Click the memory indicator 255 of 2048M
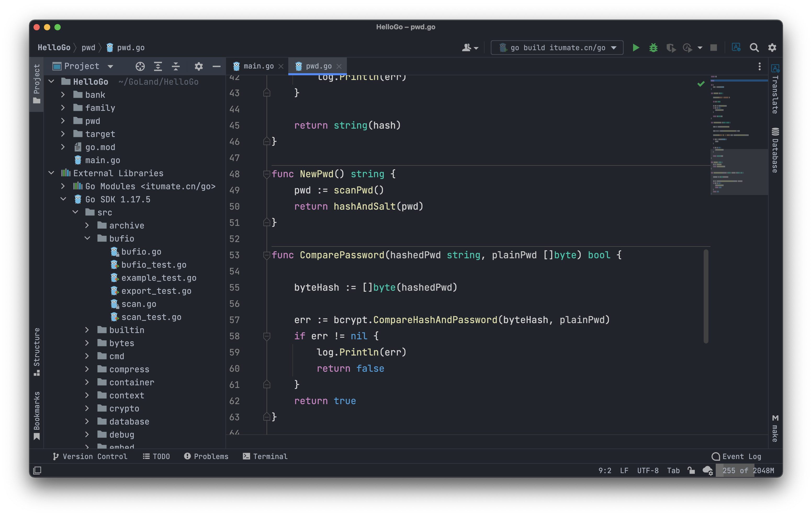 coord(748,471)
